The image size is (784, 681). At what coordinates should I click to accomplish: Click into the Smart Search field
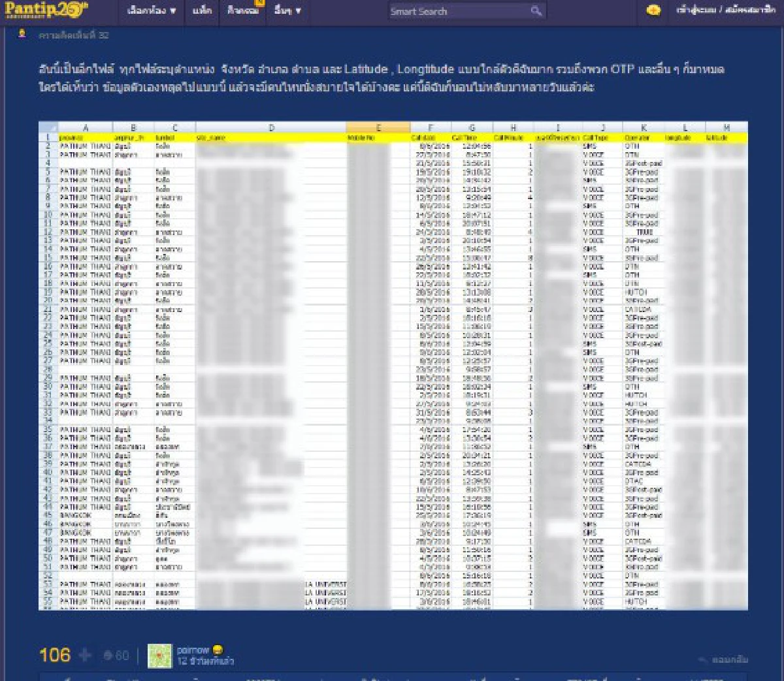tap(459, 10)
